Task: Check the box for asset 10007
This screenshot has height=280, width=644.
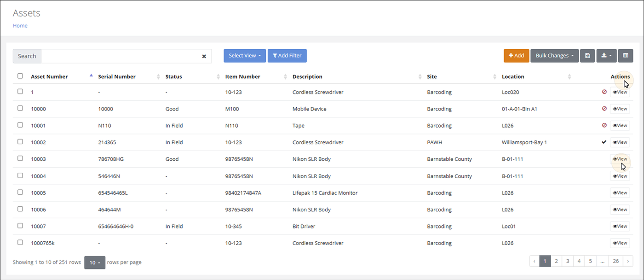Action: point(20,226)
